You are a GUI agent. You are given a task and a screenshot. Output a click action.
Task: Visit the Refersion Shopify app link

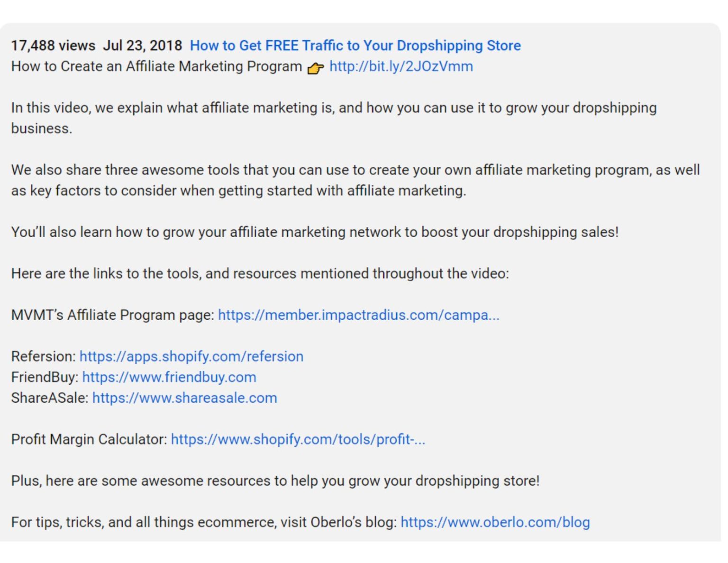(191, 357)
